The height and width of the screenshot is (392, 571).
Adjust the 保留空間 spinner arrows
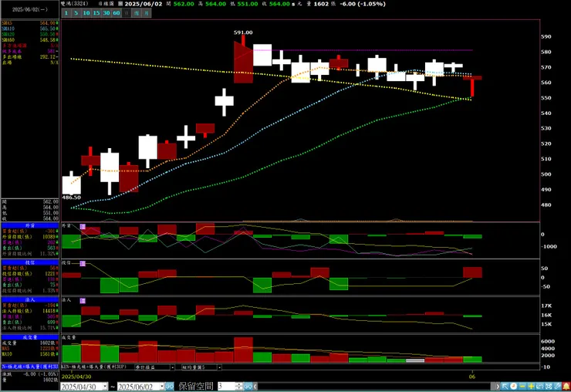[x=239, y=386]
